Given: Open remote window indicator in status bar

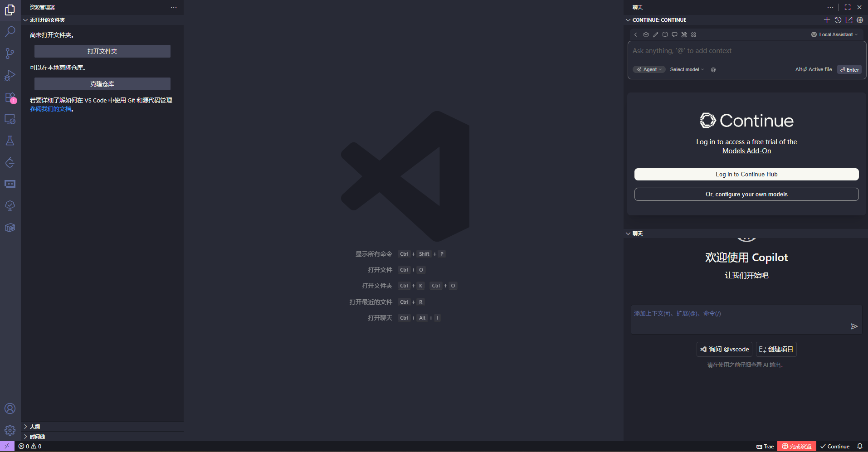Looking at the screenshot, I should click(7, 447).
